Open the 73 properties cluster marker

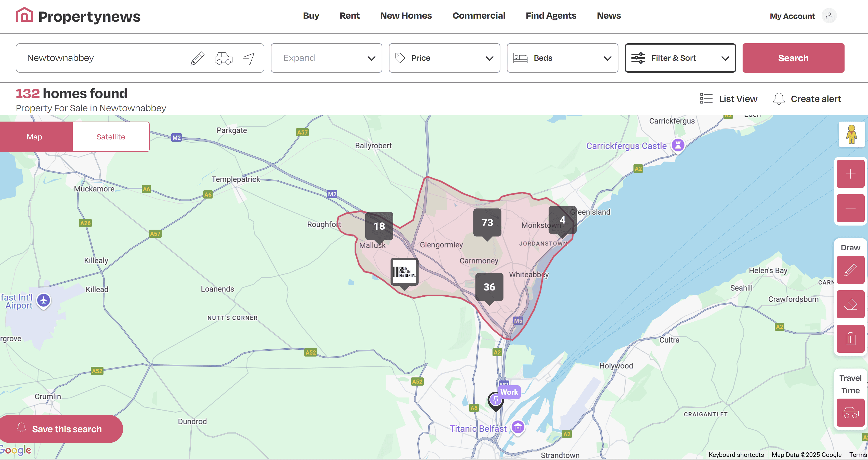point(487,223)
